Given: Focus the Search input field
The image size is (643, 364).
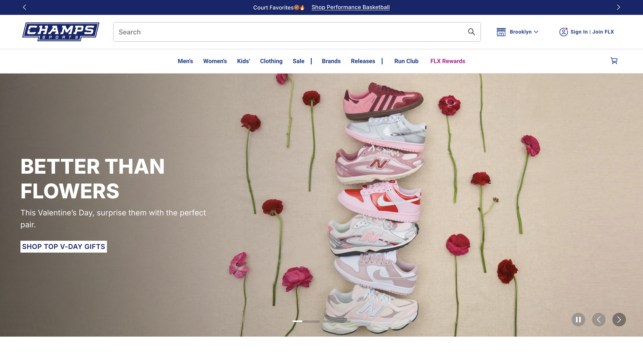Looking at the screenshot, I should [x=297, y=32].
